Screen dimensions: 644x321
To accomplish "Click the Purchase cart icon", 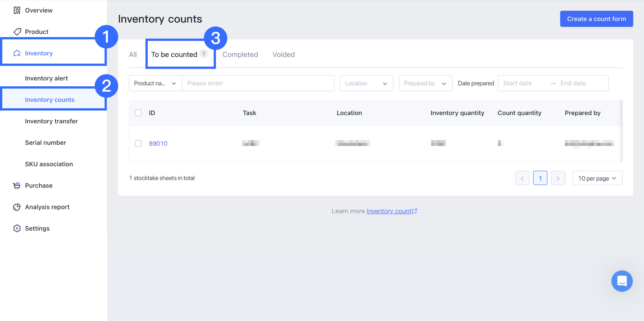I will [x=17, y=185].
